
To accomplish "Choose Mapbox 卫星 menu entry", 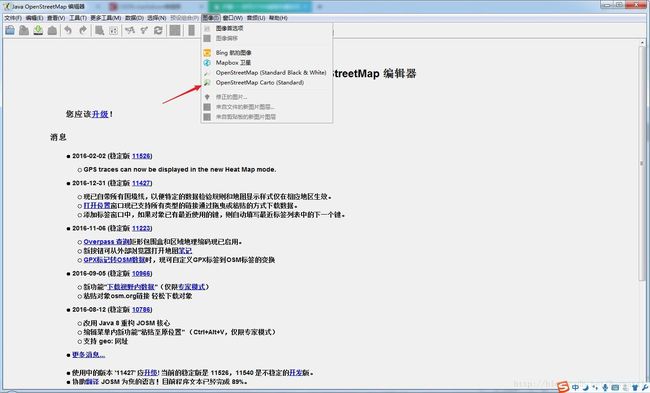I will point(267,63).
